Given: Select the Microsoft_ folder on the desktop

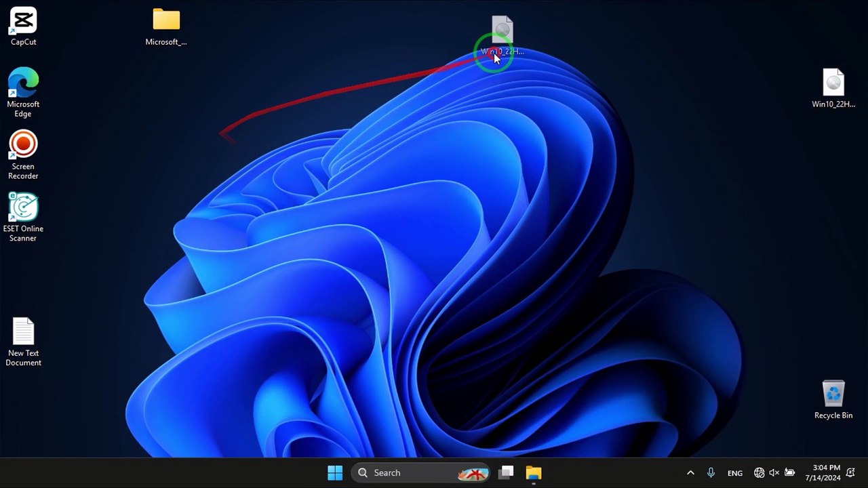Looking at the screenshot, I should click(166, 27).
